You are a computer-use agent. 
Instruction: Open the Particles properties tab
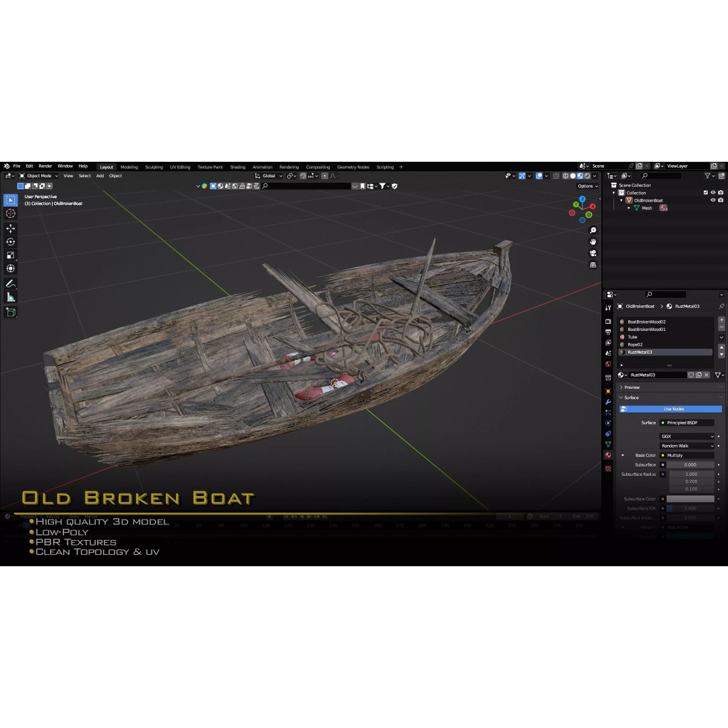click(608, 413)
